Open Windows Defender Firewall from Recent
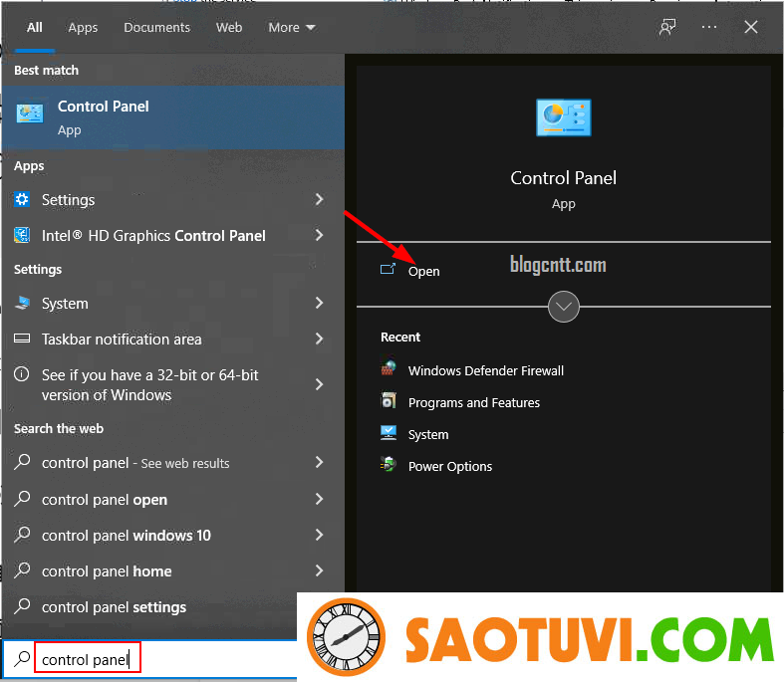This screenshot has width=784, height=682. click(x=485, y=370)
